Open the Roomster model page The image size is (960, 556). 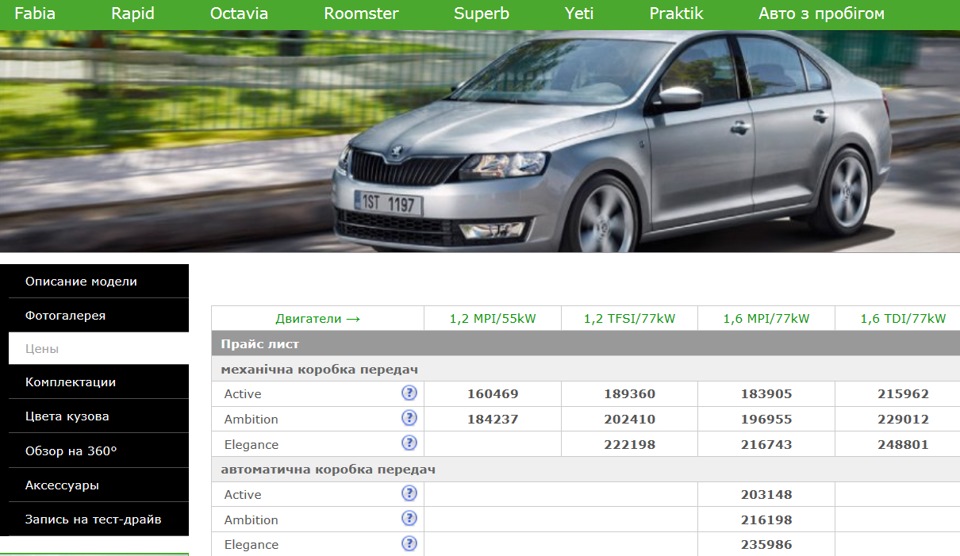(x=361, y=13)
